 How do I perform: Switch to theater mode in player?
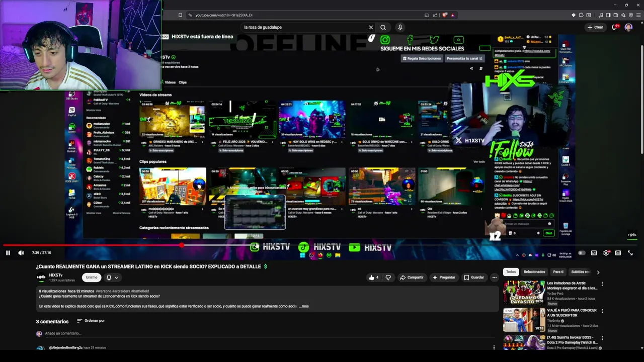618,253
